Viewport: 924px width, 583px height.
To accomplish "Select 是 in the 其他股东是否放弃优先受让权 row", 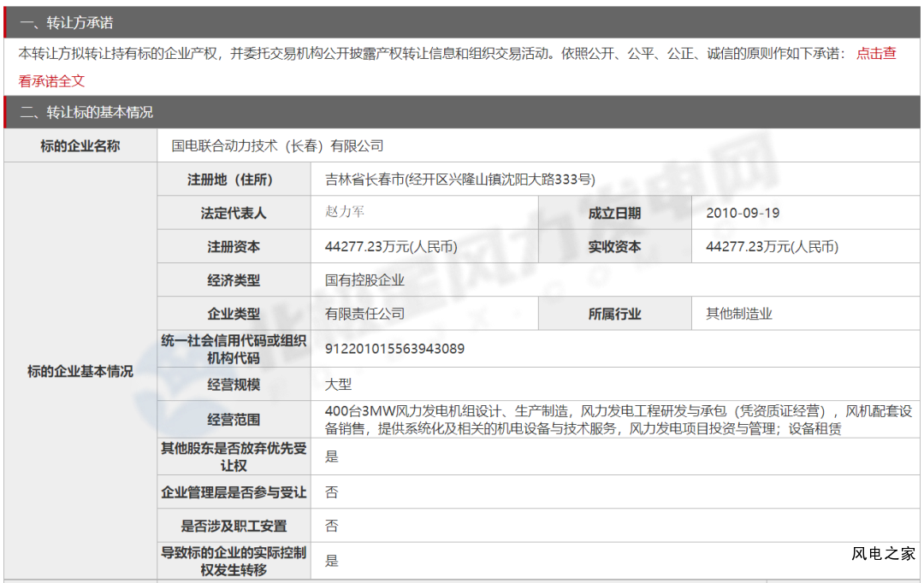I will pyautogui.click(x=332, y=456).
